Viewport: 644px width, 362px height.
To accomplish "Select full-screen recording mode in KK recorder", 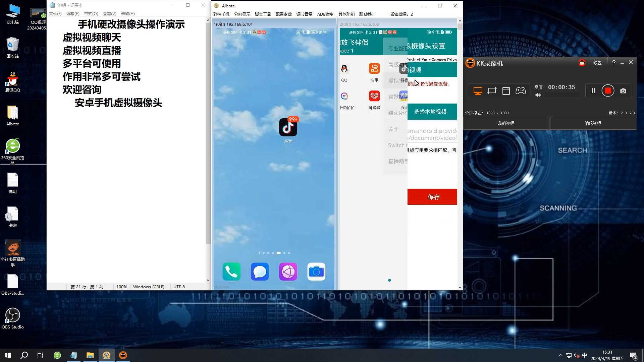I will pos(478,91).
